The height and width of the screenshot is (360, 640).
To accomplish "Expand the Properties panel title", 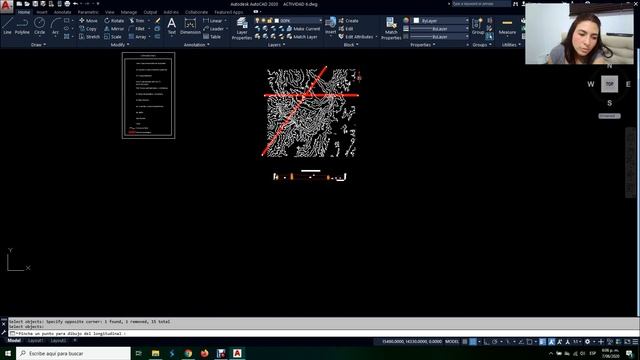I will pos(422,45).
